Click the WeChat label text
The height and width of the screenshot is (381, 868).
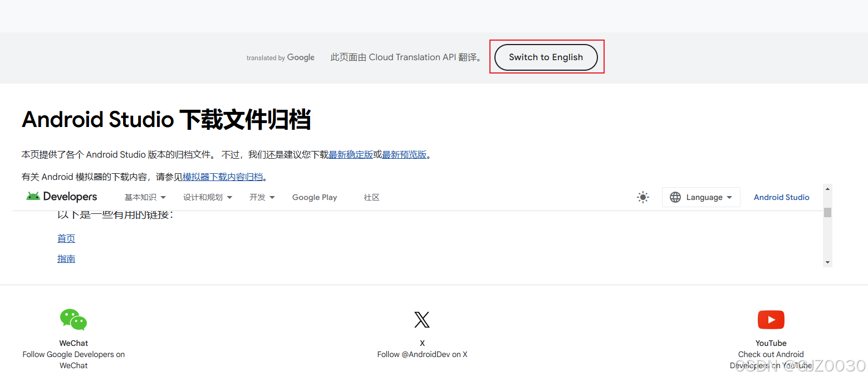click(x=73, y=343)
